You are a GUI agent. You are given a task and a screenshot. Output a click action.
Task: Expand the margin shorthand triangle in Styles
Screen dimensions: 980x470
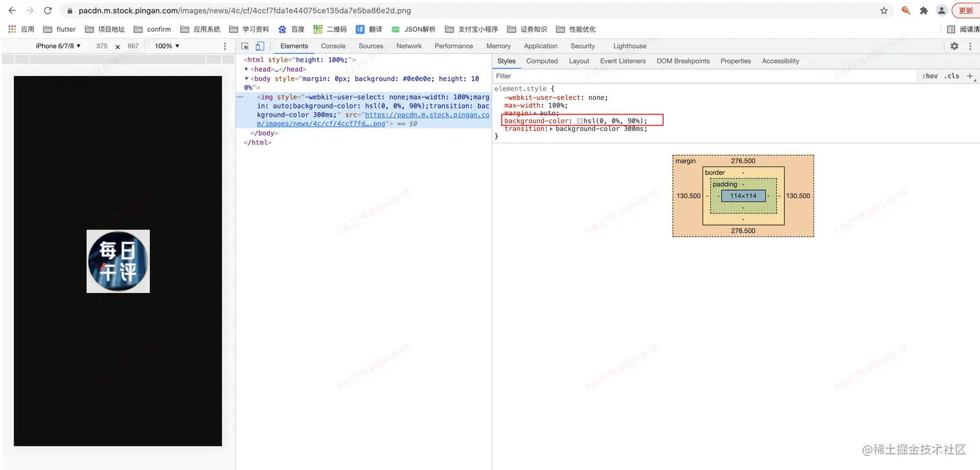coord(535,113)
